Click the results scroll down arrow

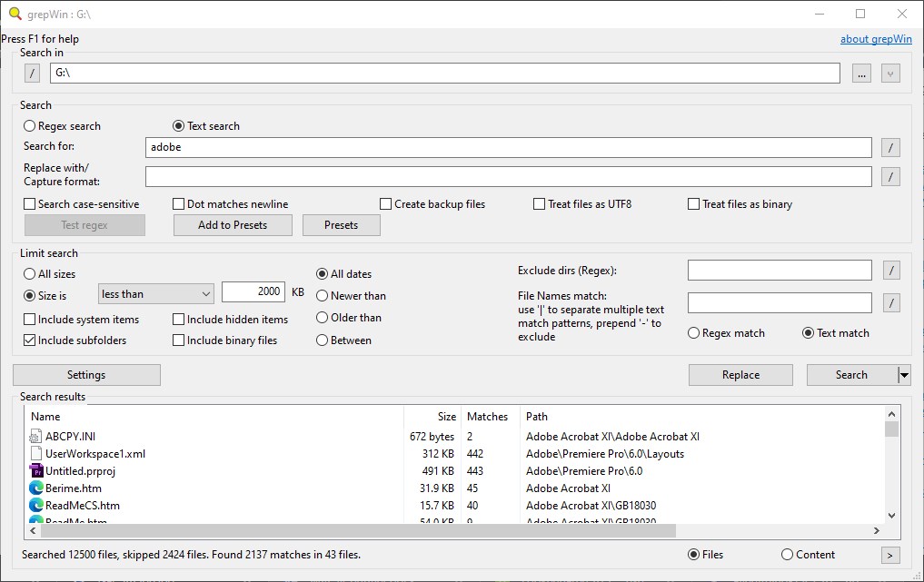(x=891, y=516)
